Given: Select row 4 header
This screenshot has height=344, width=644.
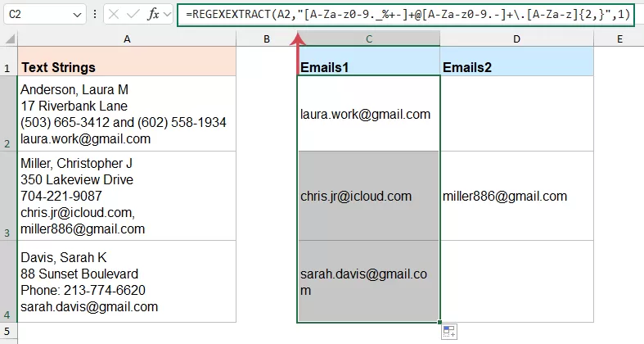Looking at the screenshot, I should tap(9, 282).
